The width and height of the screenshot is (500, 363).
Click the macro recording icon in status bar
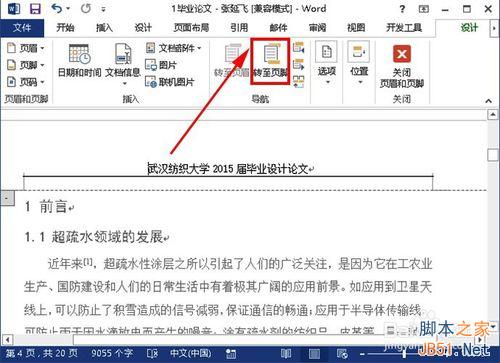(231, 354)
